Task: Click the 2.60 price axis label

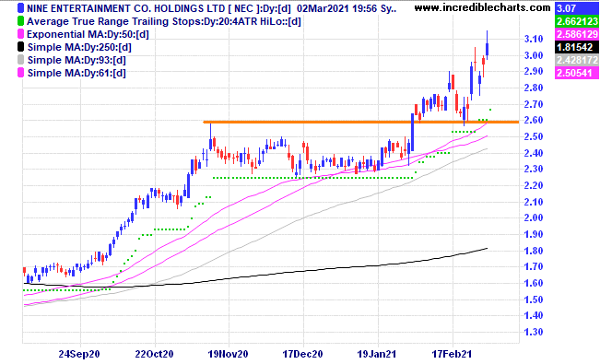Action: click(x=534, y=120)
